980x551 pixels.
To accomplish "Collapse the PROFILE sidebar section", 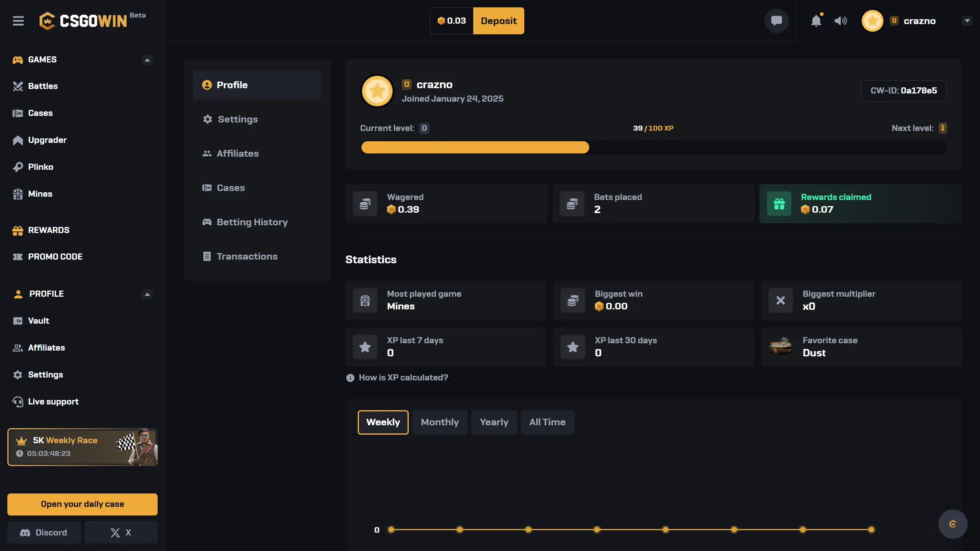I will click(x=147, y=294).
